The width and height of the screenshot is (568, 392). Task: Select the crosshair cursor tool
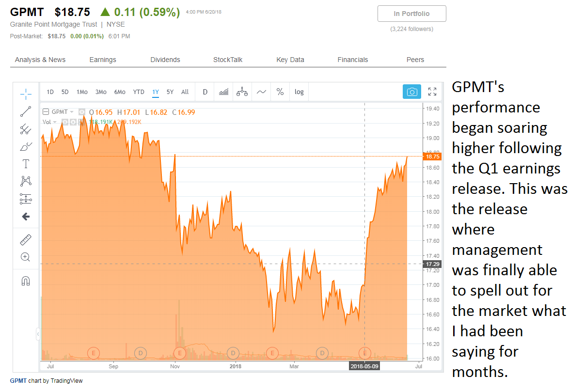[26, 94]
